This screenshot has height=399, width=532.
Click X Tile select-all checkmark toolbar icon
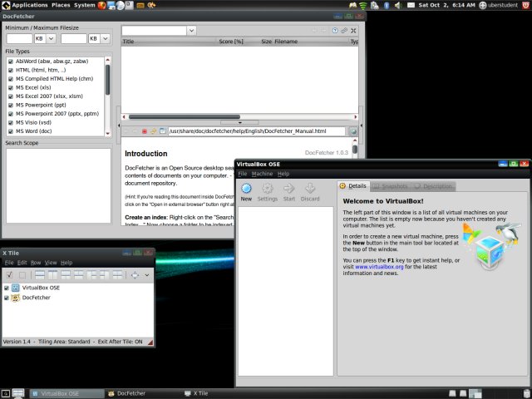[x=9, y=275]
